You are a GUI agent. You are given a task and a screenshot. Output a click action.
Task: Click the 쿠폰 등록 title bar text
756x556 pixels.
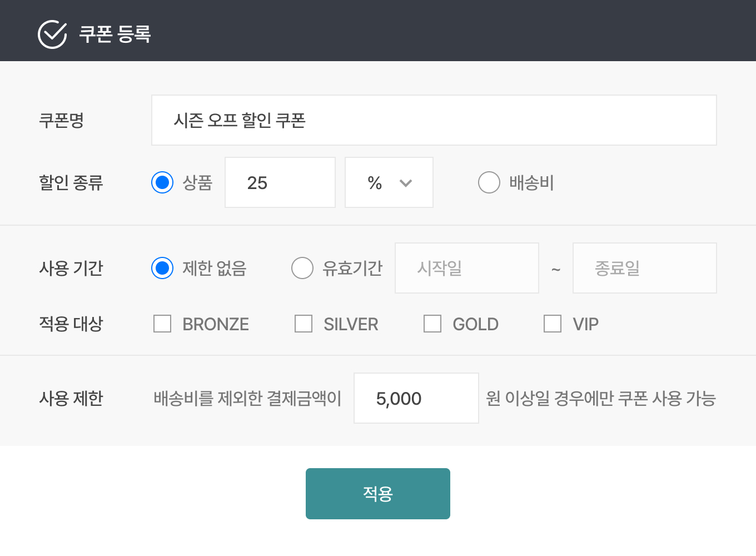115,34
